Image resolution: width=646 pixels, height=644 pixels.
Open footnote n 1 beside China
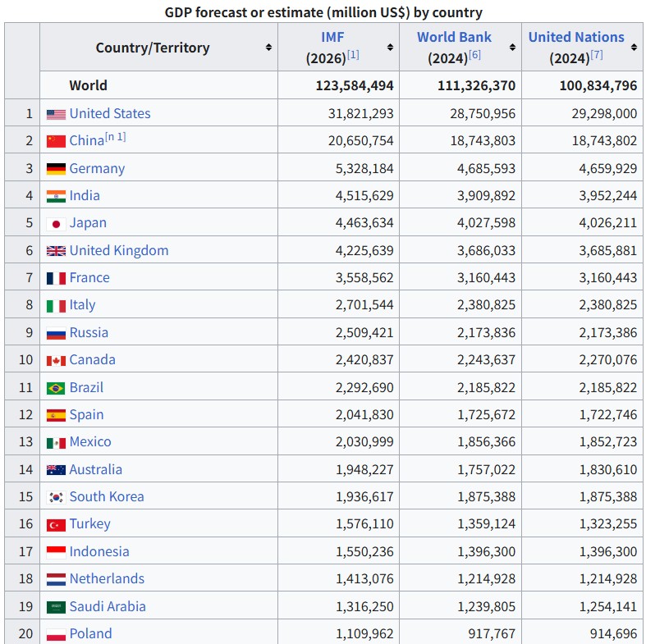[116, 137]
